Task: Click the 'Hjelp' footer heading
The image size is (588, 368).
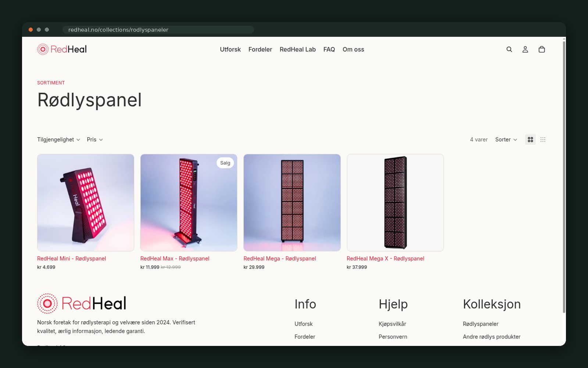Action: click(393, 304)
